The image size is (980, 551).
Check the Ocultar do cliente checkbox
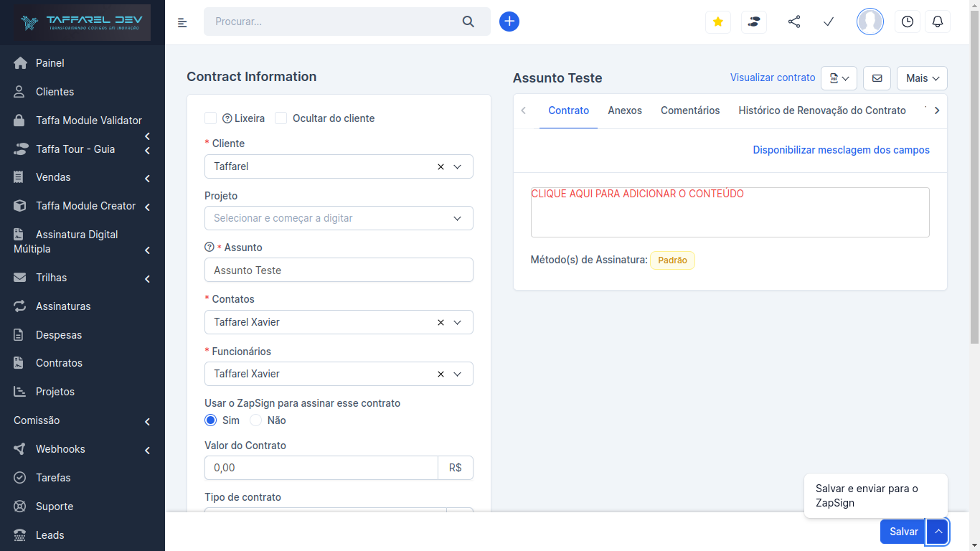(281, 118)
